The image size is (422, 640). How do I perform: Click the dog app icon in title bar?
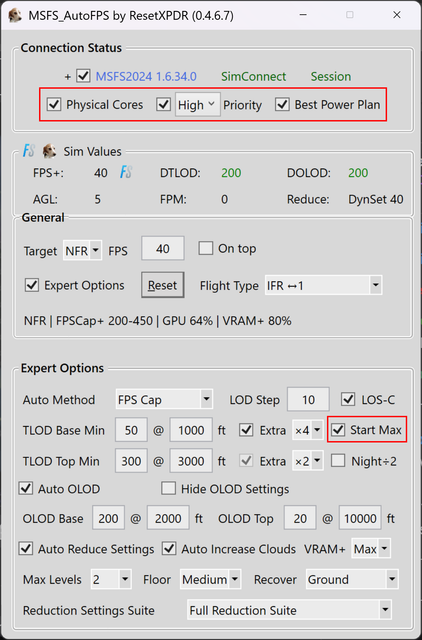[15, 15]
